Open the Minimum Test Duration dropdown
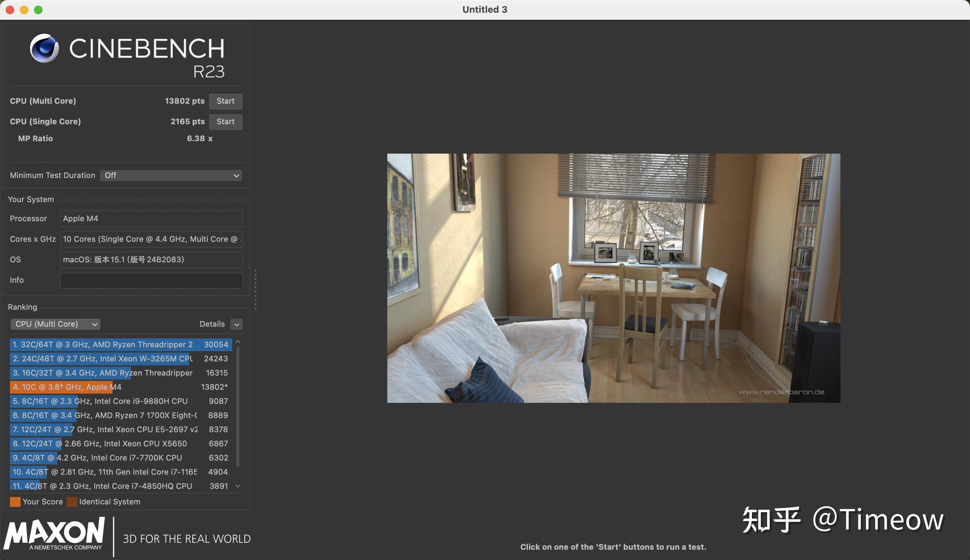The image size is (970, 560). coord(171,175)
